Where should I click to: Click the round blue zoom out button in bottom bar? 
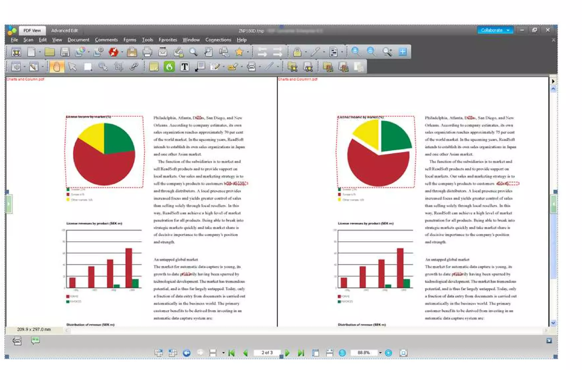pos(342,353)
